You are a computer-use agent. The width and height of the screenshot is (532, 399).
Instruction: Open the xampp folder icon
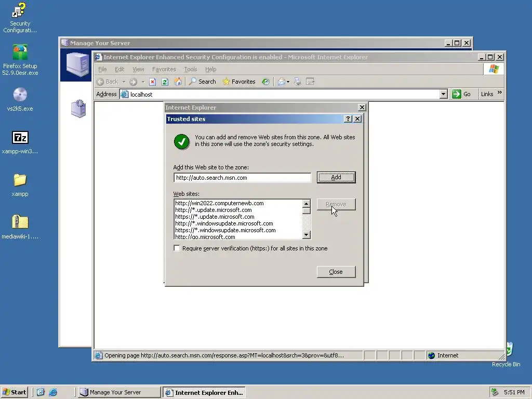[x=20, y=185]
